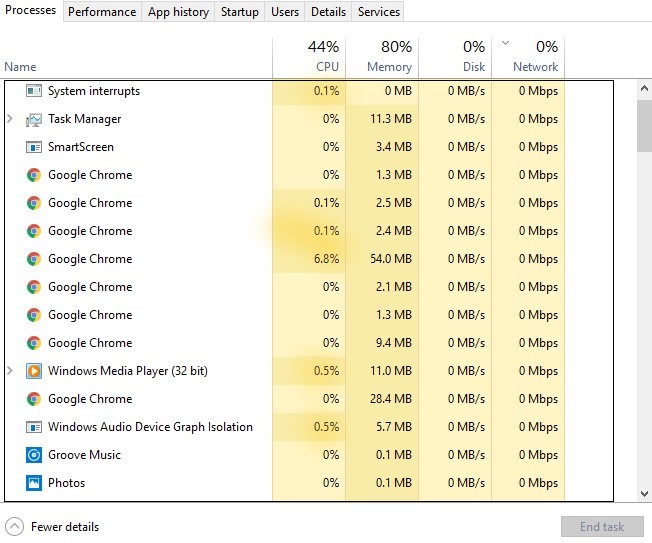Click the End task button

(602, 527)
